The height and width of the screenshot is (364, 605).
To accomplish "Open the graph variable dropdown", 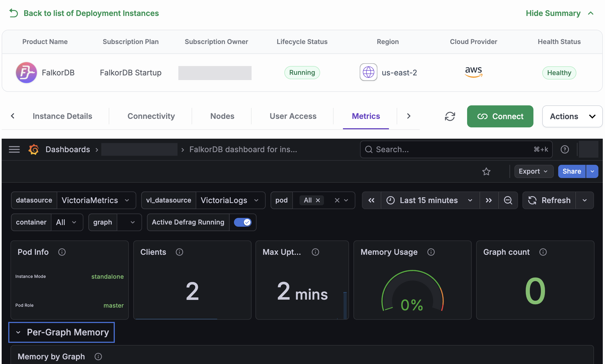I will click(129, 222).
